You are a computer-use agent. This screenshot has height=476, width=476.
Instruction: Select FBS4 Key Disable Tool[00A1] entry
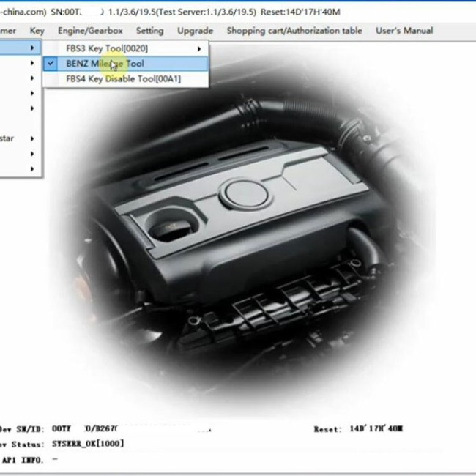click(x=125, y=79)
